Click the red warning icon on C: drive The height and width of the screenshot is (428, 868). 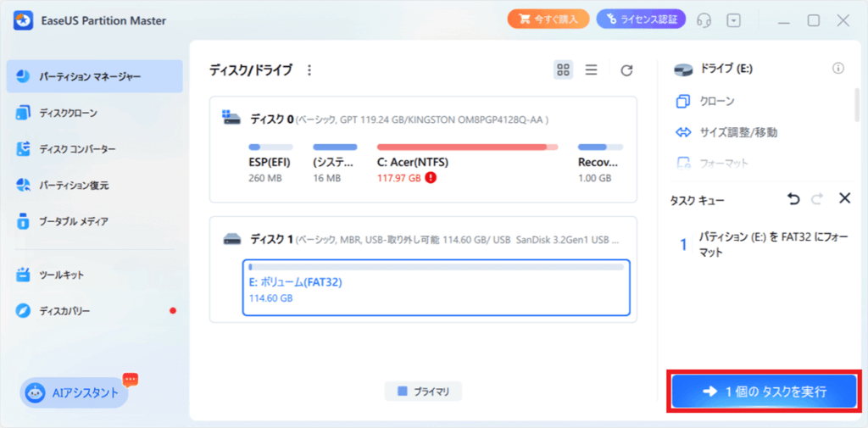(x=431, y=178)
